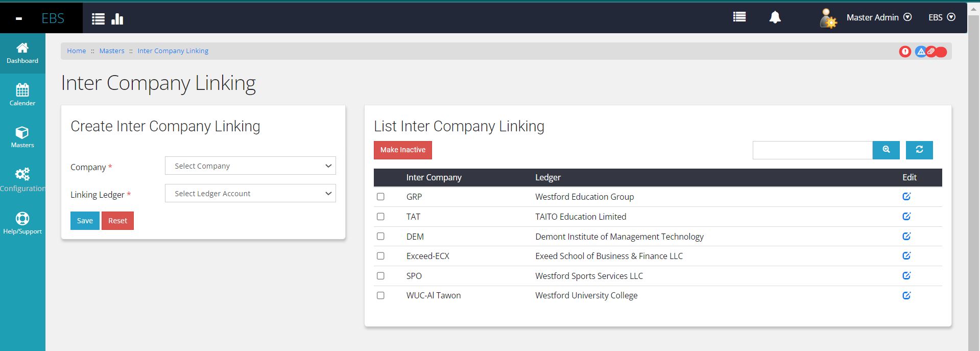Click the notification bell icon
The width and height of the screenshot is (980, 351).
point(775,17)
